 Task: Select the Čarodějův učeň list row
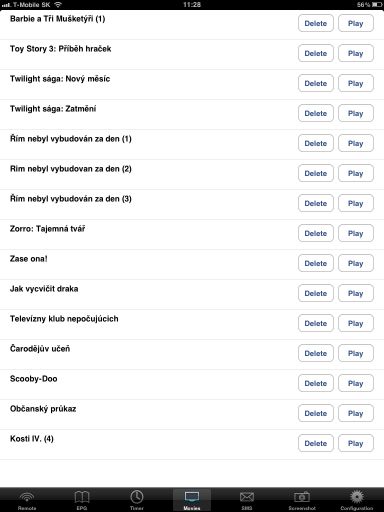coord(192,354)
